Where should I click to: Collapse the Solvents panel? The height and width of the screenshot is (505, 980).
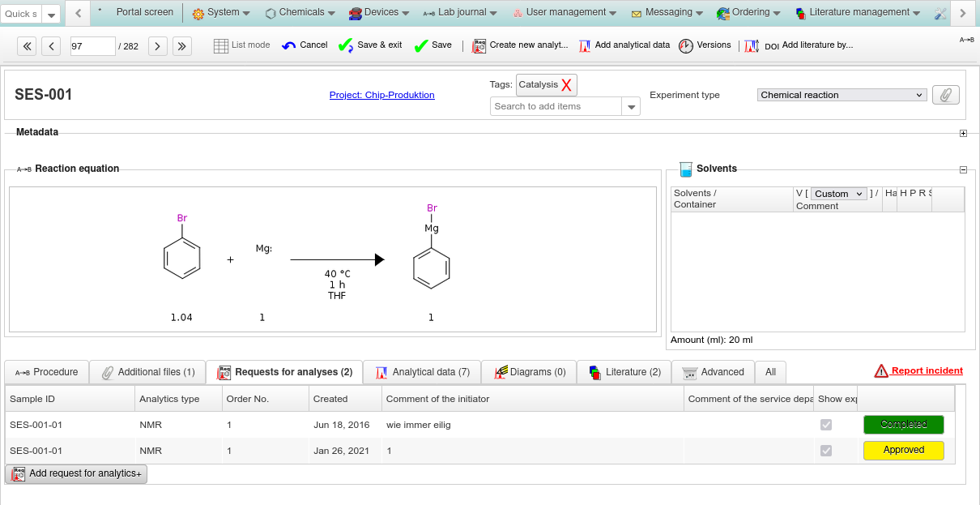pos(963,170)
